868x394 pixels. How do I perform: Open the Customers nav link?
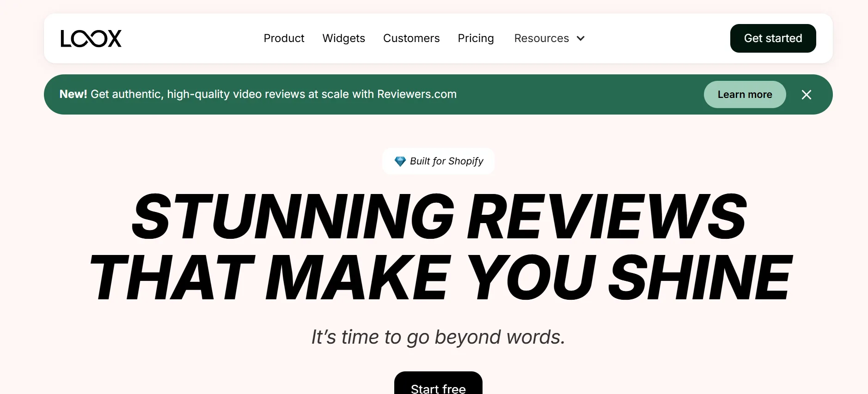(411, 38)
